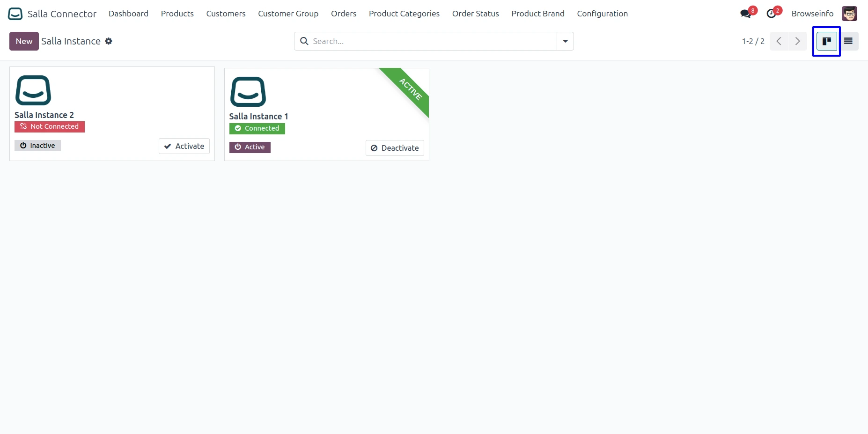Screen dimensions: 868x434
Task: Click the Salla Connector logo icon
Action: click(x=15, y=14)
